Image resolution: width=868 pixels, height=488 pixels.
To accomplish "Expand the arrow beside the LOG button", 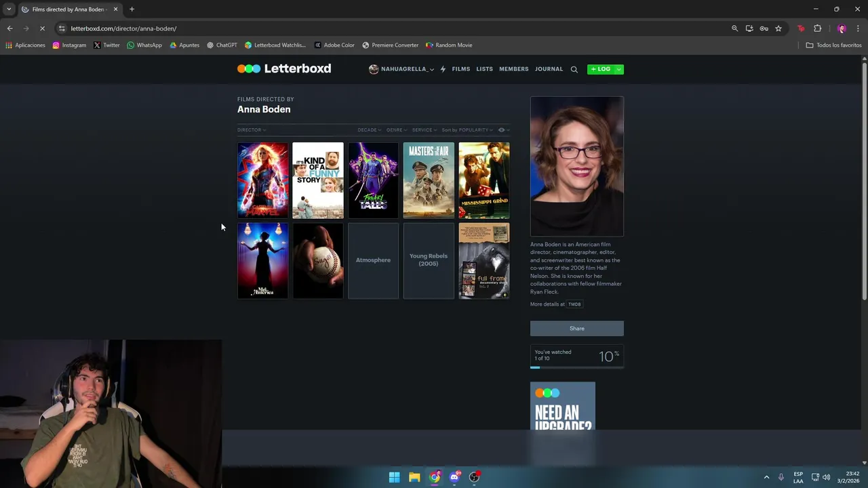I will 618,69.
